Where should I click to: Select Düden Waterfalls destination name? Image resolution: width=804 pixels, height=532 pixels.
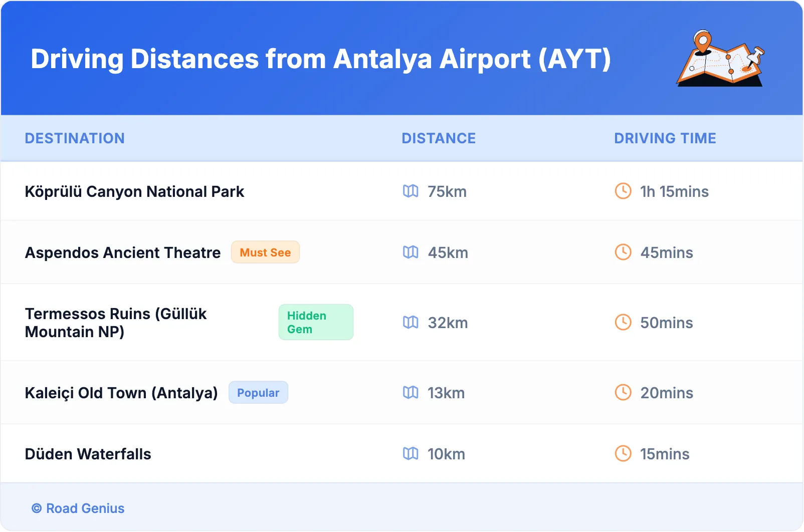click(88, 454)
